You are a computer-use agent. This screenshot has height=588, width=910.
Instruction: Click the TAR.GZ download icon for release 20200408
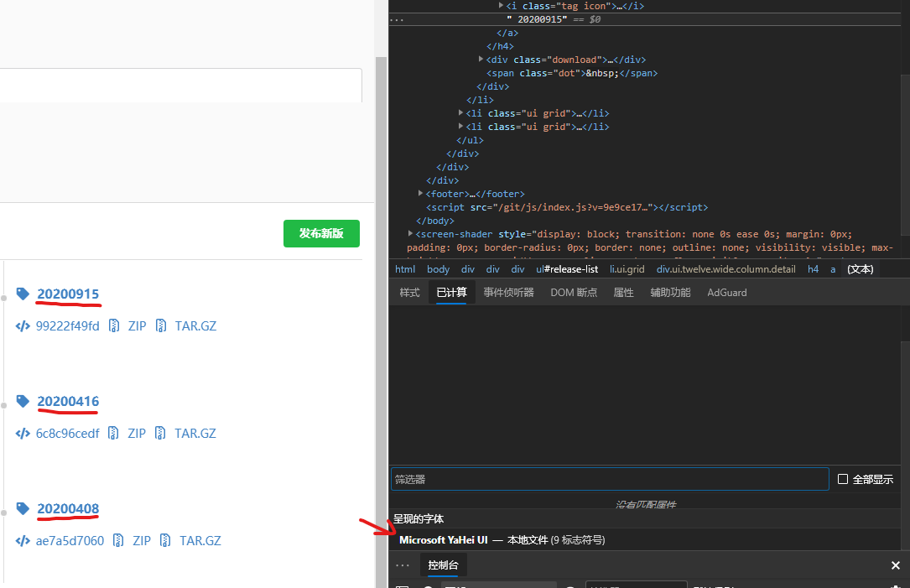tap(165, 540)
